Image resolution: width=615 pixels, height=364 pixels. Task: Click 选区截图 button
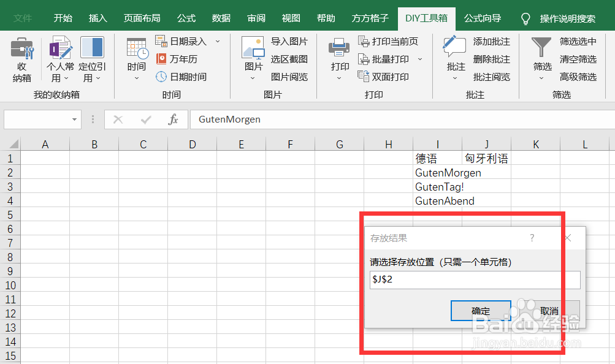pyautogui.click(x=289, y=59)
